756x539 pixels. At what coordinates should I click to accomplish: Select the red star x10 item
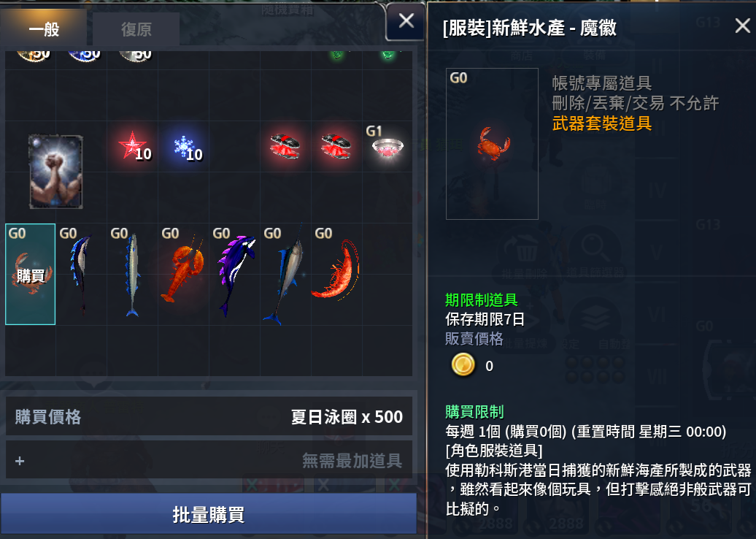[133, 147]
